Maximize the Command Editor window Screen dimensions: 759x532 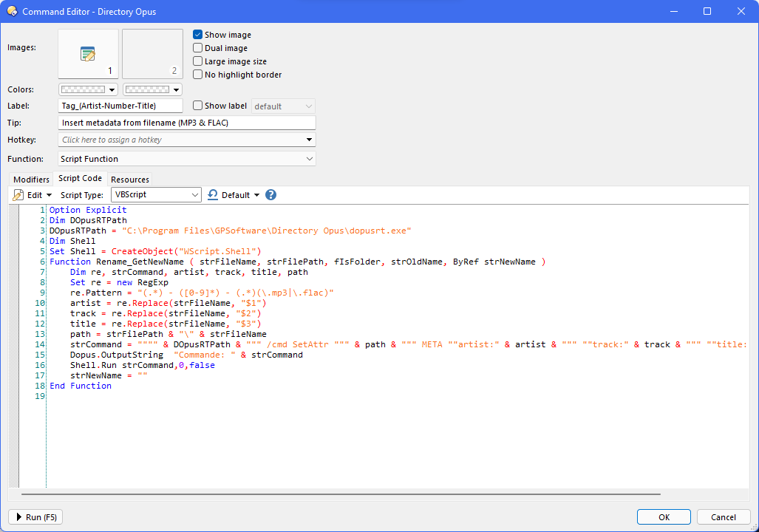click(x=707, y=11)
